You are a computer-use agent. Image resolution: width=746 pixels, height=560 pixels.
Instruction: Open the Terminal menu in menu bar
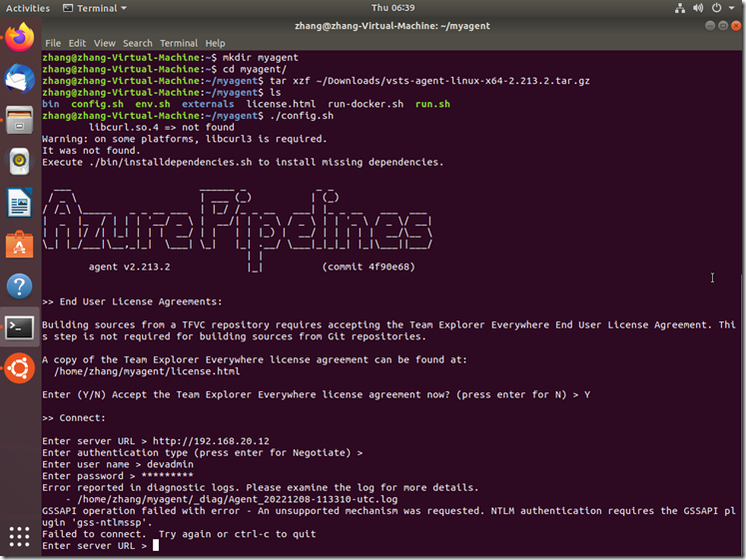[x=179, y=43]
